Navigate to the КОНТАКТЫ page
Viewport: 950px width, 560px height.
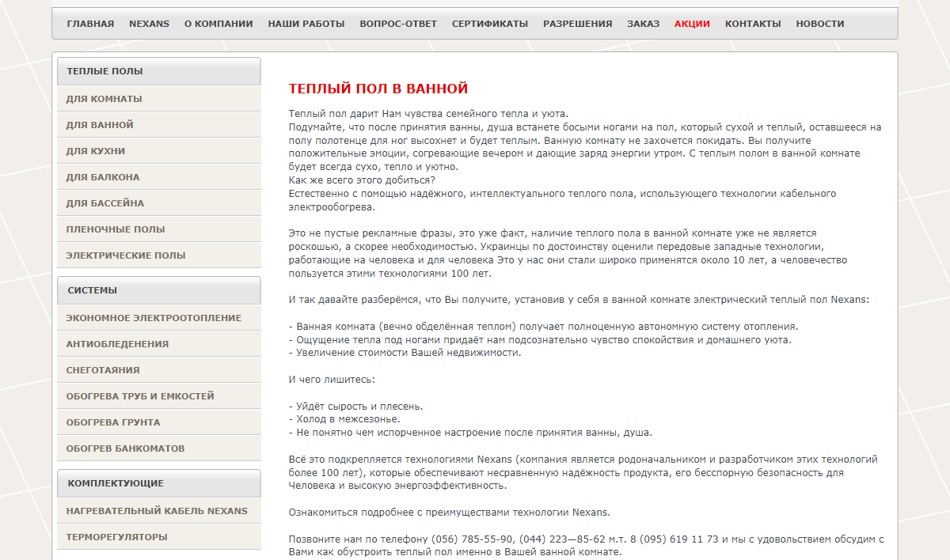[x=753, y=24]
